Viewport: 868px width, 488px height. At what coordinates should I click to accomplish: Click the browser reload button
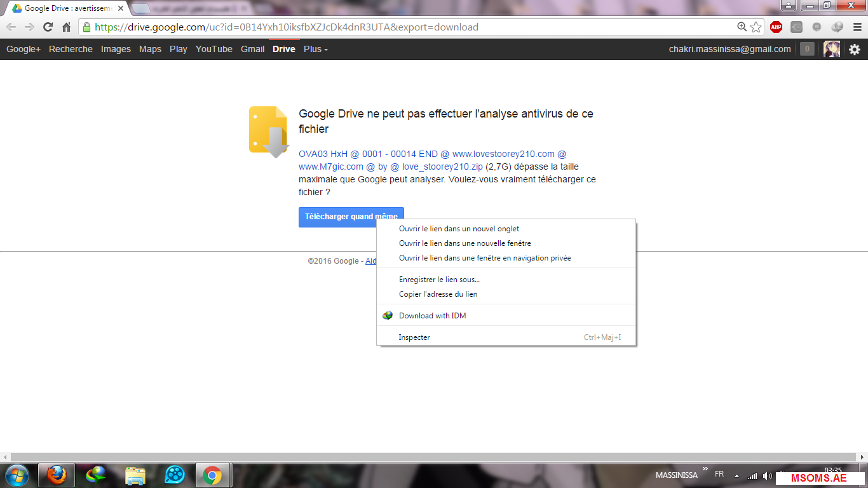tap(48, 27)
